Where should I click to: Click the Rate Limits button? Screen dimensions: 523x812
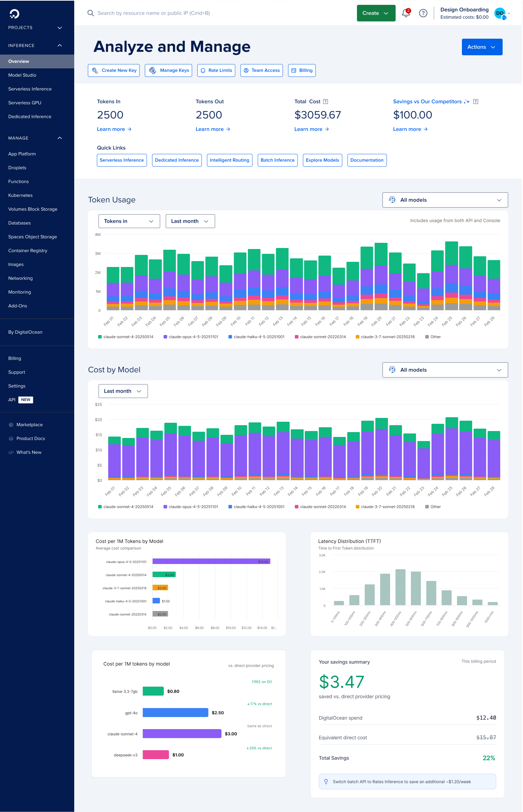tap(216, 70)
